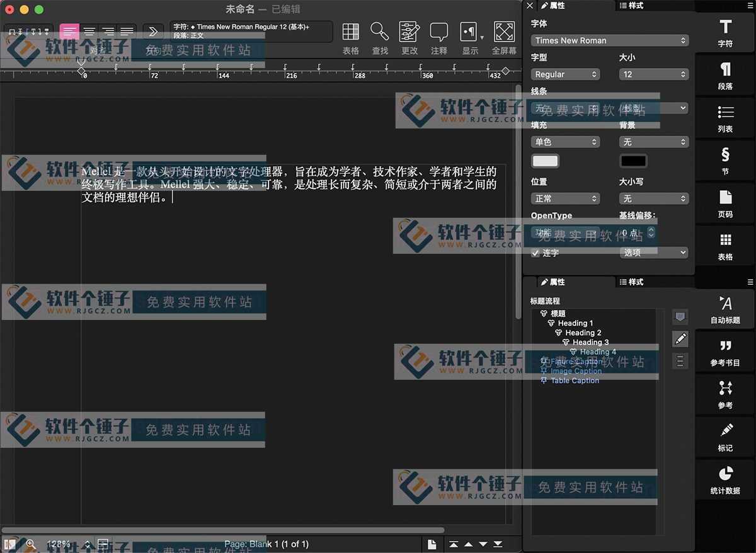Change the 128% zoom level
This screenshot has height=553, width=756.
pyautogui.click(x=68, y=544)
